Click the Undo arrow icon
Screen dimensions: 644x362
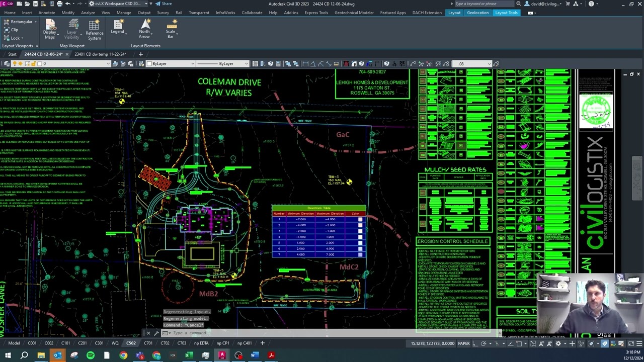pyautogui.click(x=67, y=4)
